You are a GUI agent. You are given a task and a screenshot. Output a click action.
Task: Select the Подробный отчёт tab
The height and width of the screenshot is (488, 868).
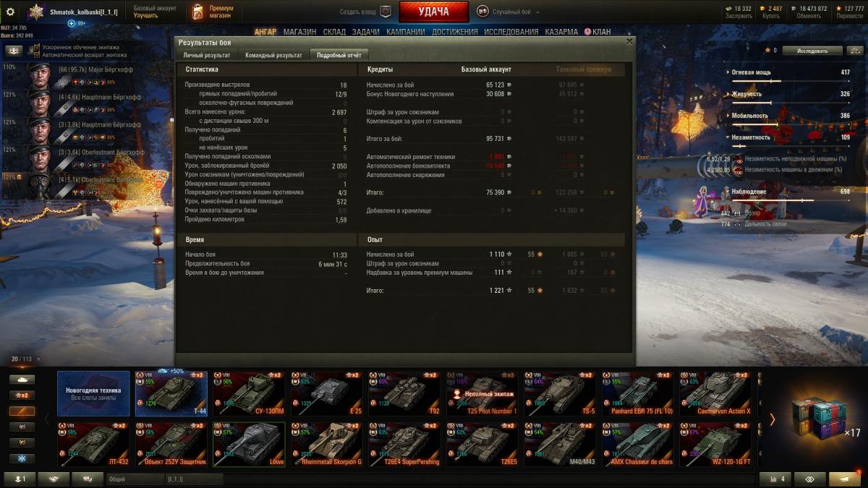click(339, 55)
